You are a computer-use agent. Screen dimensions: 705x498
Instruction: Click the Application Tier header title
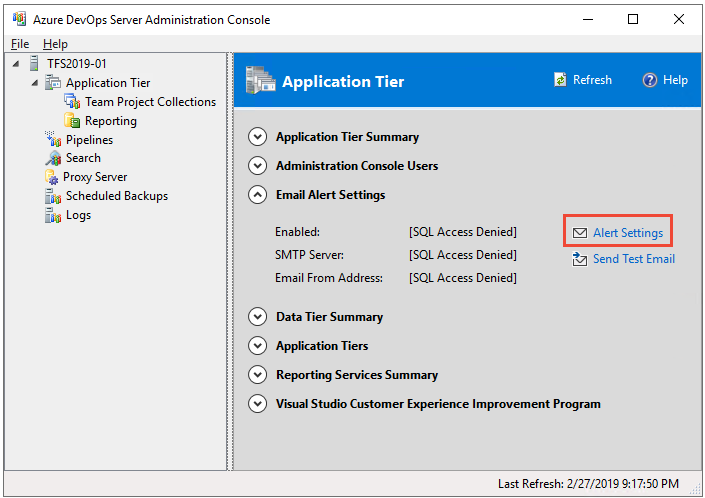point(343,82)
